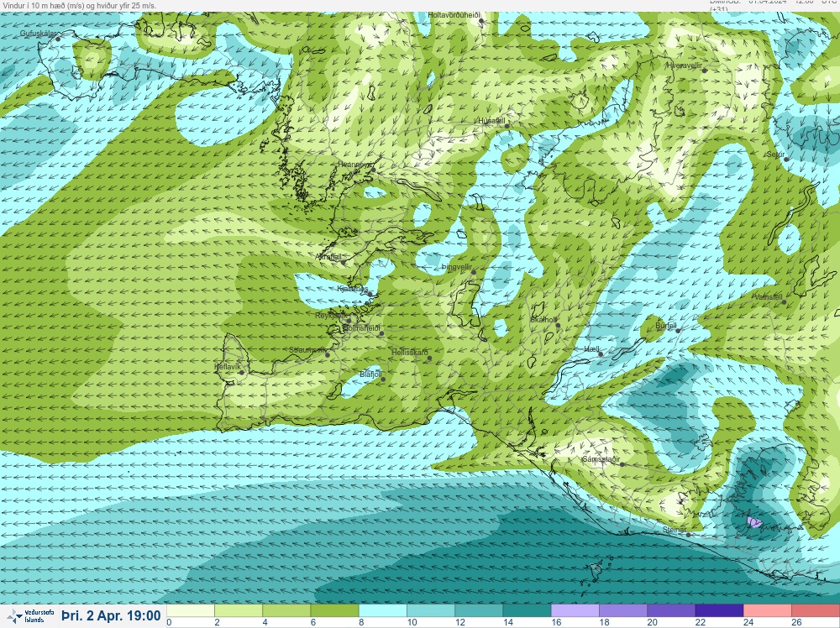
Task: Select the 10–12 m/s legend swatch
Action: 431,610
